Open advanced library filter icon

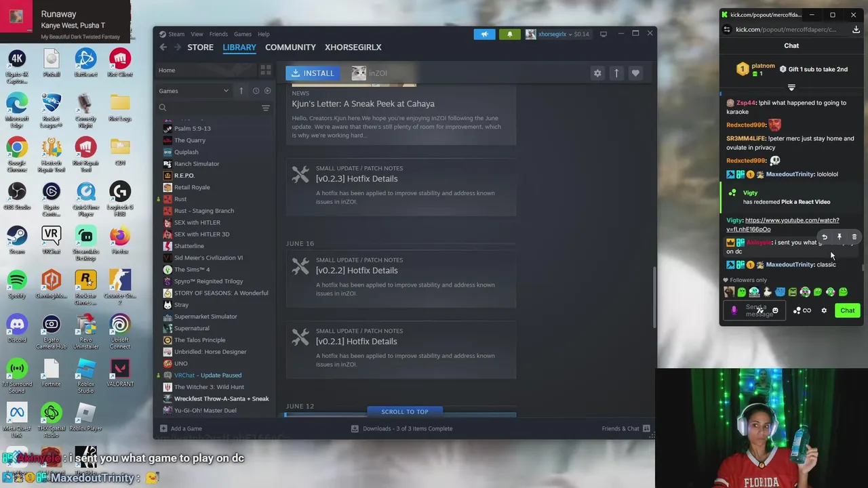tap(266, 108)
